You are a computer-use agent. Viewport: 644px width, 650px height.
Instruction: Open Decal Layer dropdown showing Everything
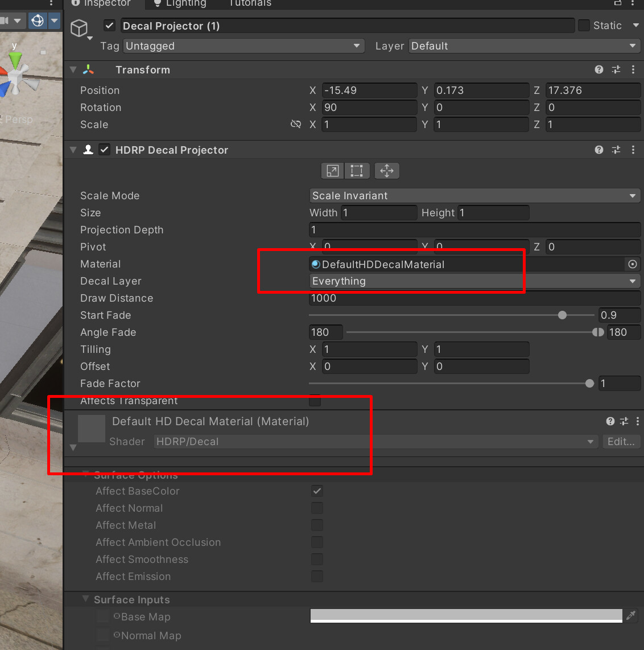pos(475,281)
